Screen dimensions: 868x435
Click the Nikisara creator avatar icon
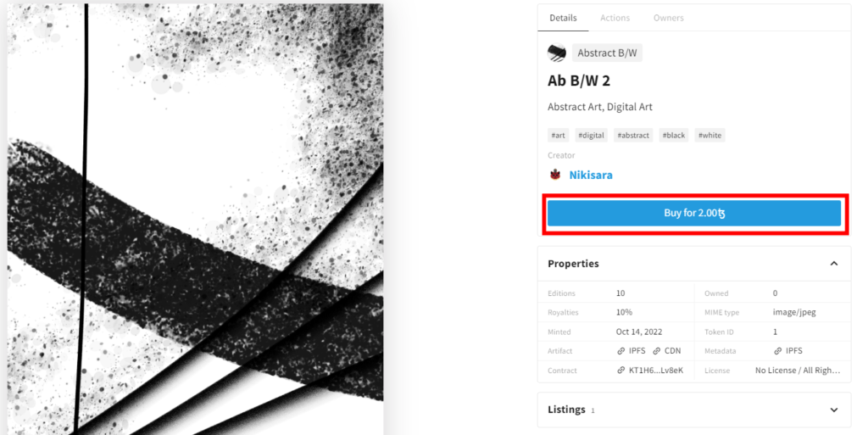coord(555,175)
